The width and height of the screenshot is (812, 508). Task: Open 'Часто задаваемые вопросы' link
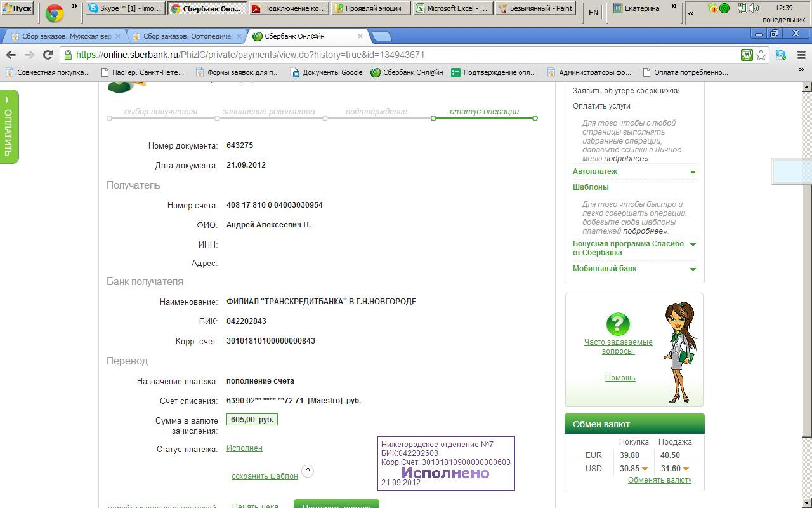[618, 347]
